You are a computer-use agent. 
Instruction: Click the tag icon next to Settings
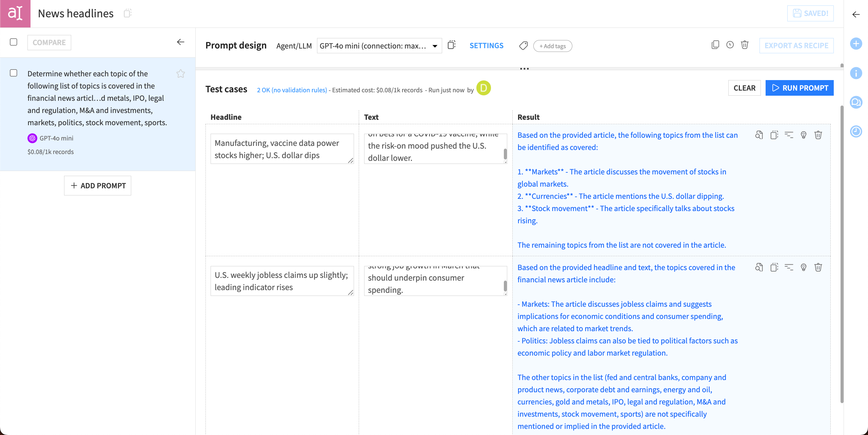[523, 45]
